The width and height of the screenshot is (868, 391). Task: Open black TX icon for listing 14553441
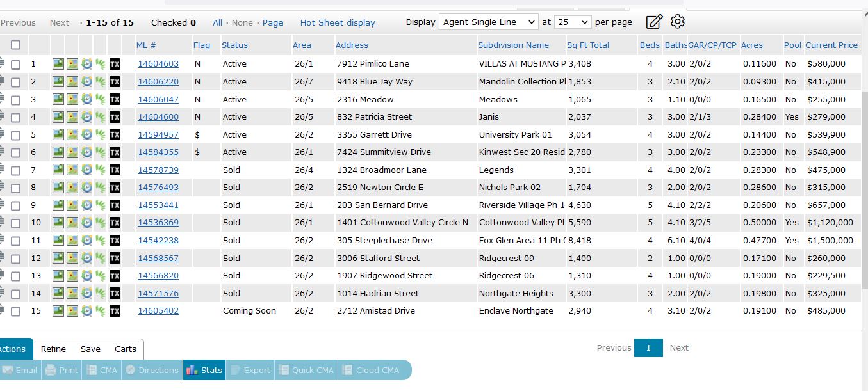coord(115,205)
